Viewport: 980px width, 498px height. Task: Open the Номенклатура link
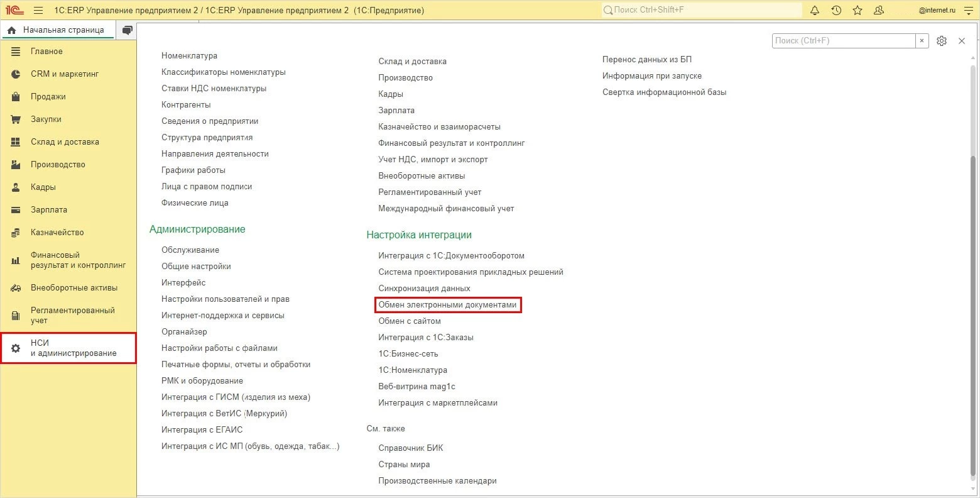pyautogui.click(x=189, y=56)
